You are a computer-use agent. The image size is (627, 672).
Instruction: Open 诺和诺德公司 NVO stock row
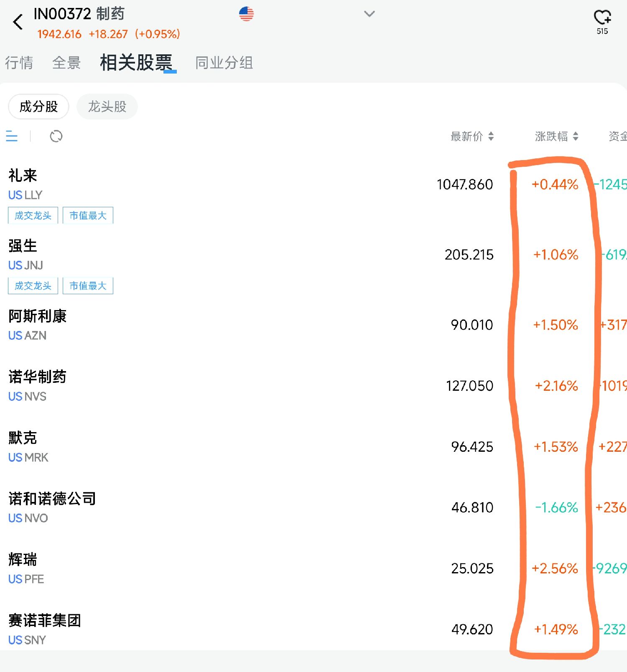point(313,507)
